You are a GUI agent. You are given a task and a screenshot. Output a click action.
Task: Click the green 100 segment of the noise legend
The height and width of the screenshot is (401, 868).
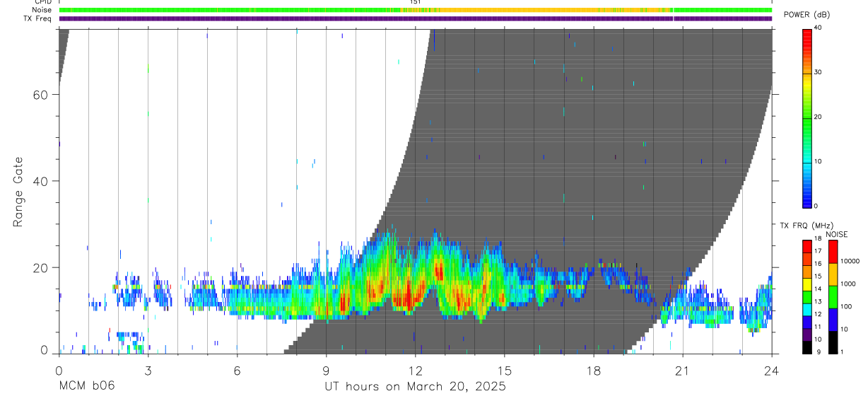point(832,296)
